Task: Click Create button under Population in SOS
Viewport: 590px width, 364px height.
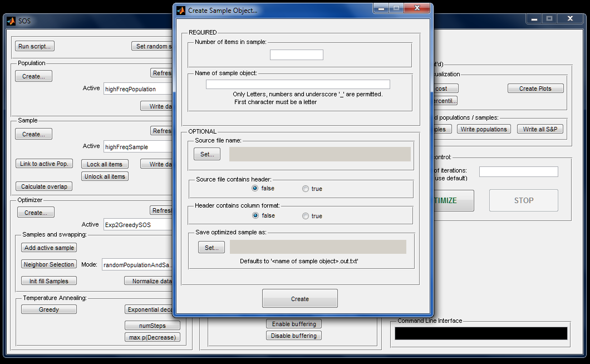Action: pyautogui.click(x=33, y=76)
